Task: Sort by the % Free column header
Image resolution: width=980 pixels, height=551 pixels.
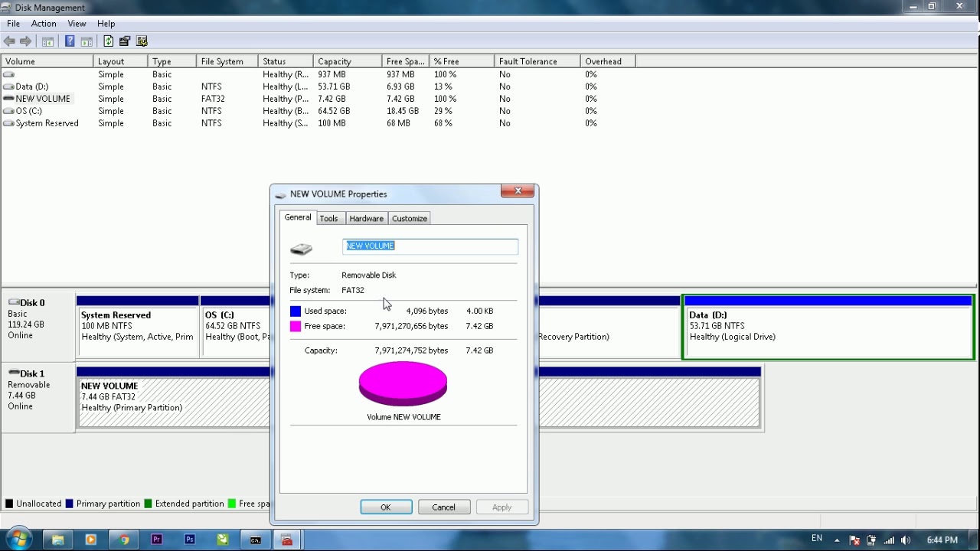Action: (x=462, y=61)
